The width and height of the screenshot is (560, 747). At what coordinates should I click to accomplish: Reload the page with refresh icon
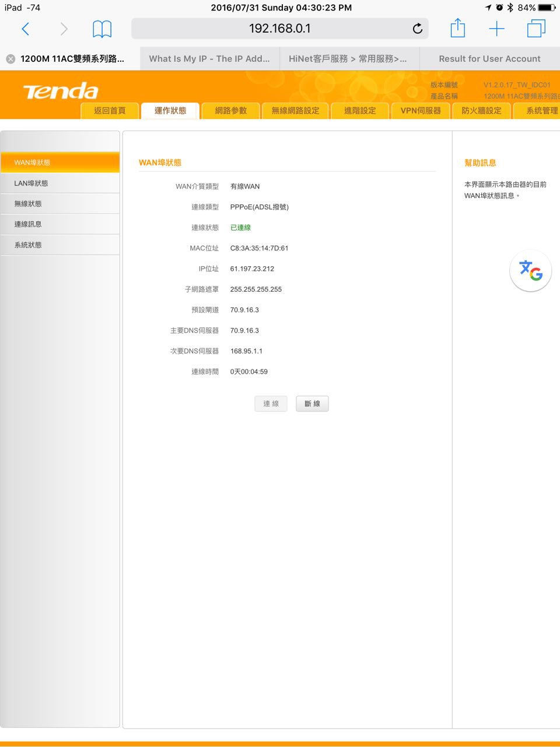tap(417, 29)
